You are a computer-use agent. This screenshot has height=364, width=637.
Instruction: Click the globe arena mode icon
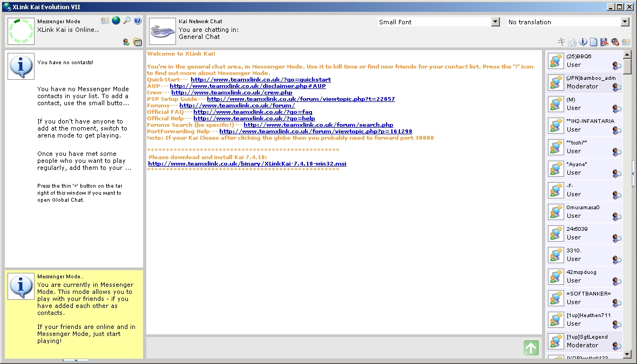coord(116,20)
